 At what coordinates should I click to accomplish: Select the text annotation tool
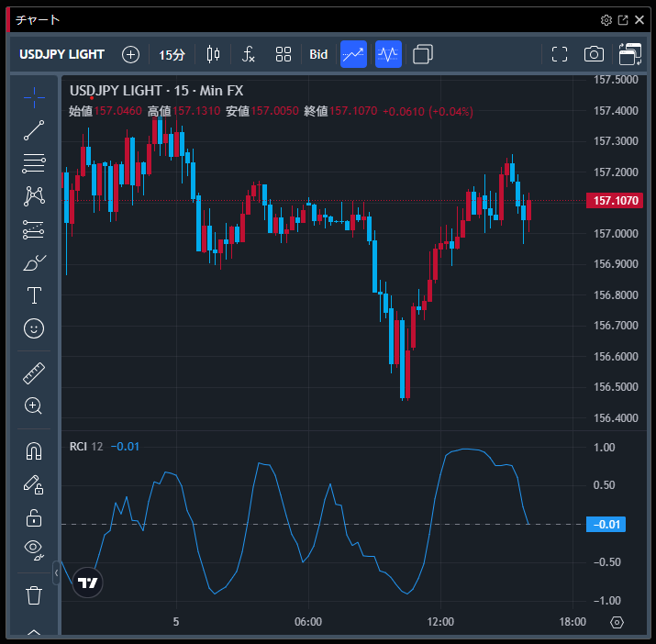click(x=34, y=295)
